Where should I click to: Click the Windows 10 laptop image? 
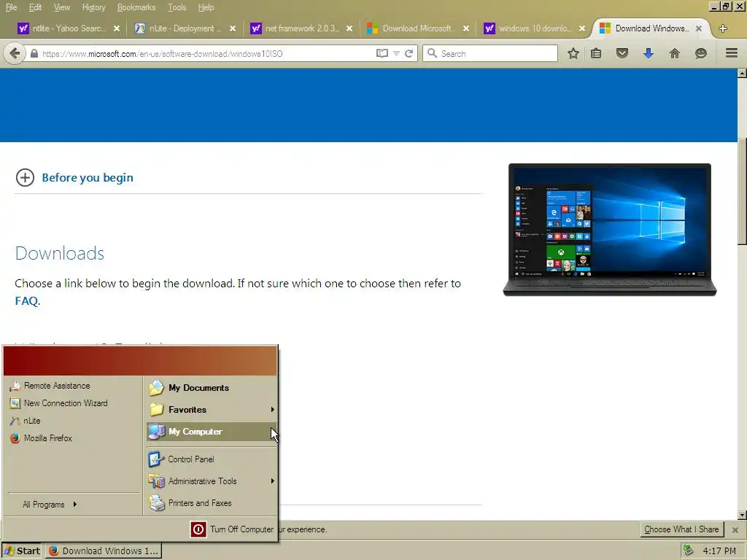click(610, 230)
